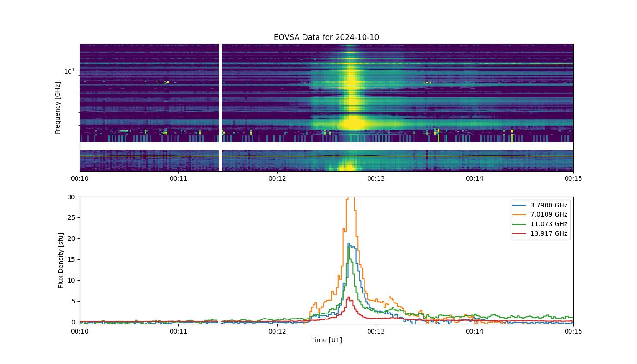The height and width of the screenshot is (364, 637).
Task: Click the 00:14 tick label under flux plot
Action: [x=475, y=331]
